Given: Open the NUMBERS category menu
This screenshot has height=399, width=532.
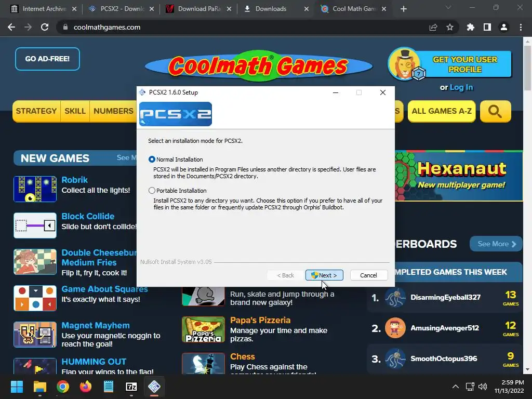Looking at the screenshot, I should click(x=113, y=111).
